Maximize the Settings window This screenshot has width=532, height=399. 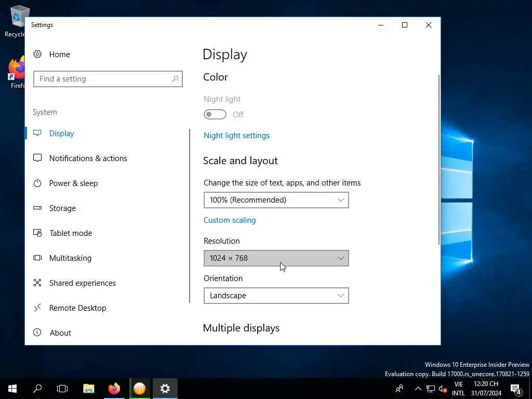tap(404, 25)
